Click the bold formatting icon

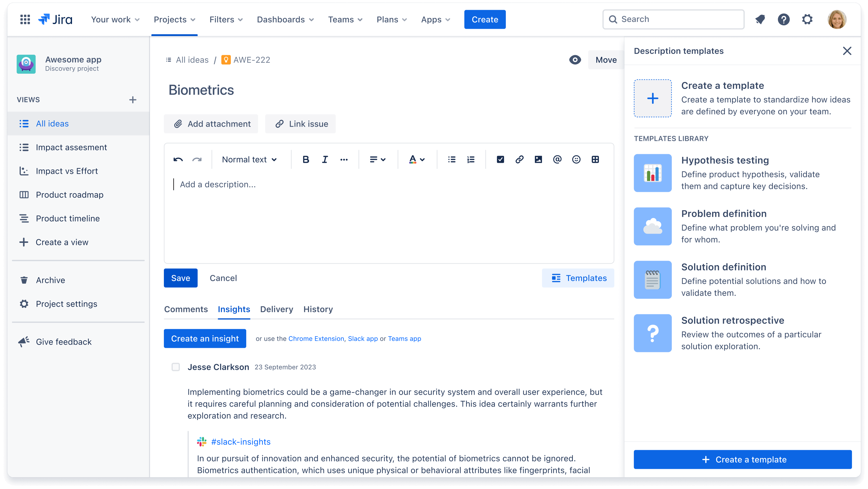click(305, 159)
